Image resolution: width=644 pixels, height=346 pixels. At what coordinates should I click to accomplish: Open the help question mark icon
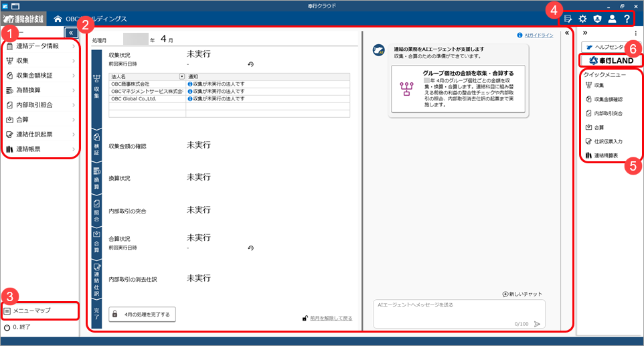point(627,19)
